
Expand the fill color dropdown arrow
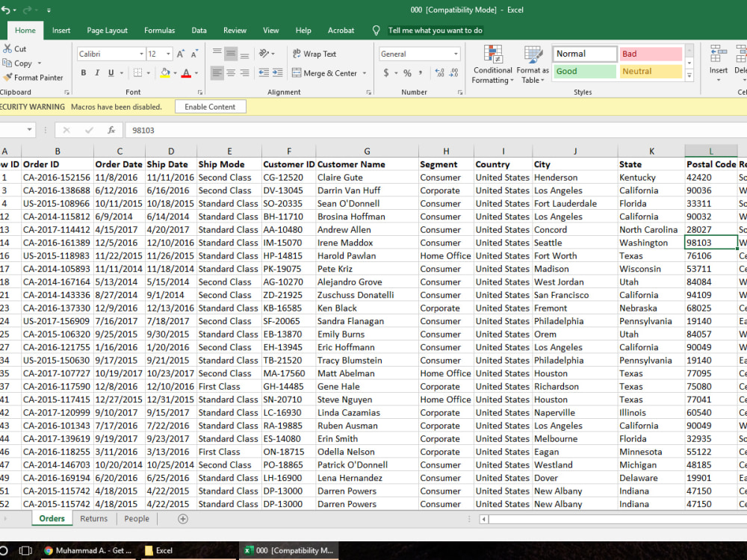click(175, 73)
